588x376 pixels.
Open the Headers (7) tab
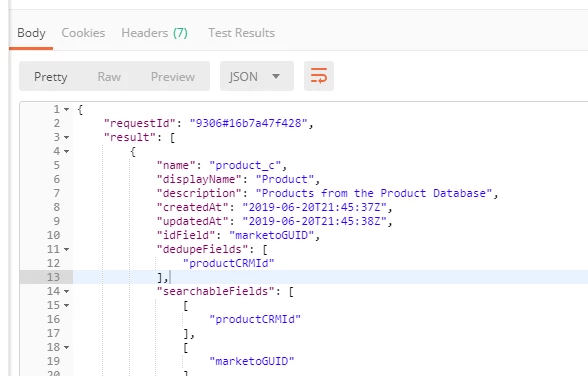[154, 33]
